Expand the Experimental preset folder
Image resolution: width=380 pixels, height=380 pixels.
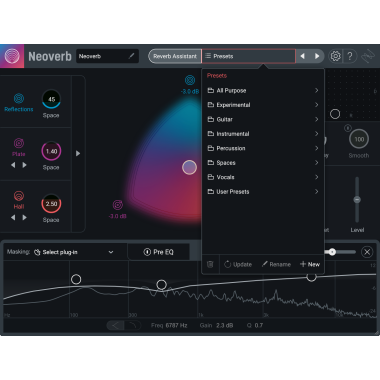click(x=263, y=105)
